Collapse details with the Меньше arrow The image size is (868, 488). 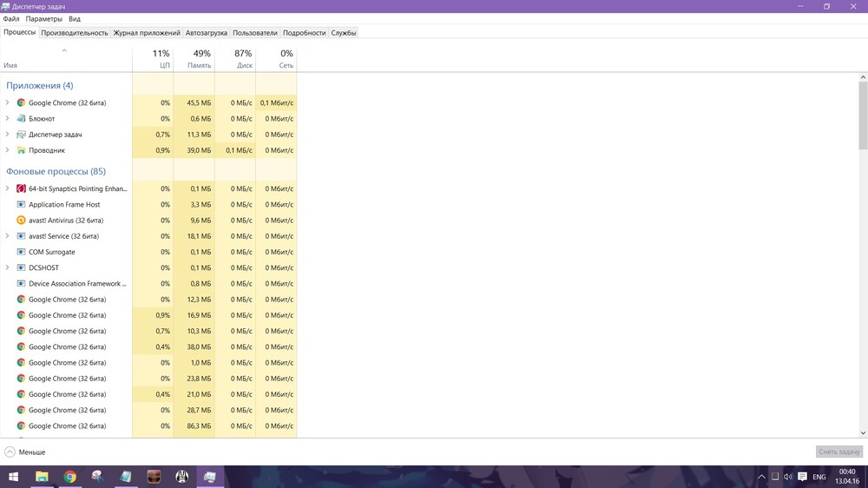10,452
